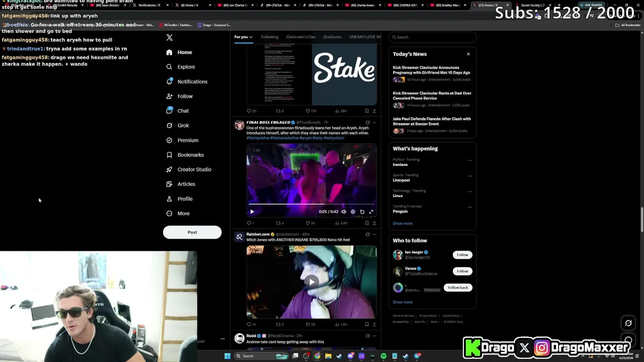The height and width of the screenshot is (362, 644).
Task: Like the FINAL BOSS ENGAGED post
Action: (x=310, y=223)
